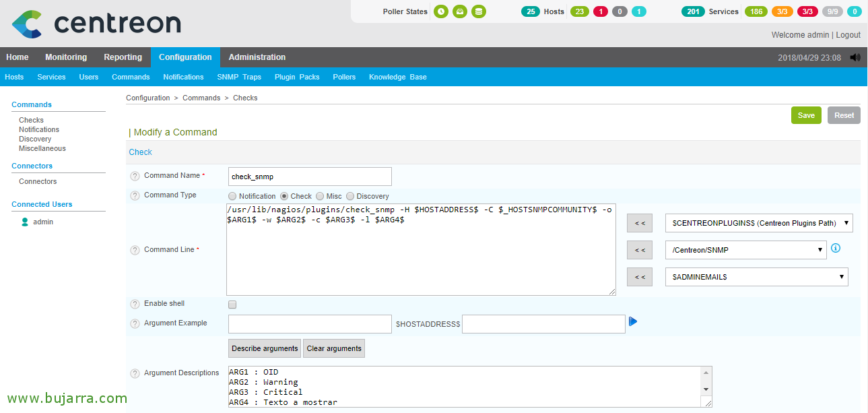868x413 pixels.
Task: Click the total hosts badge showing 25
Action: point(531,11)
